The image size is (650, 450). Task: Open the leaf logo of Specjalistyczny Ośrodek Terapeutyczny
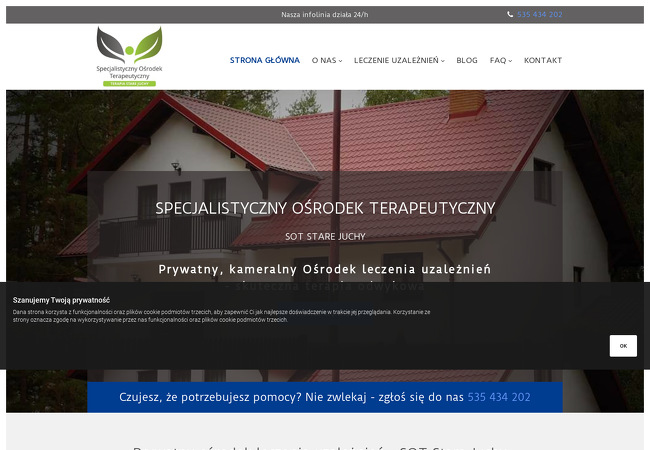(129, 56)
